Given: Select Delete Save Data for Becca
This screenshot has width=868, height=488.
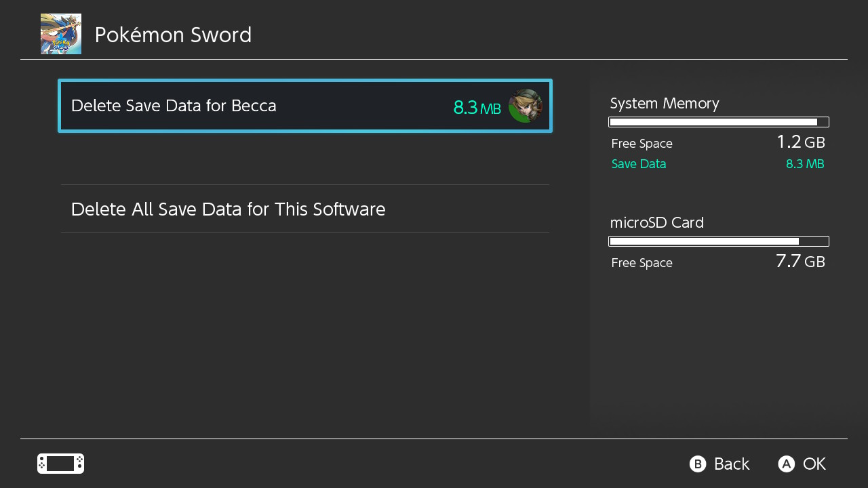Looking at the screenshot, I should [174, 106].
